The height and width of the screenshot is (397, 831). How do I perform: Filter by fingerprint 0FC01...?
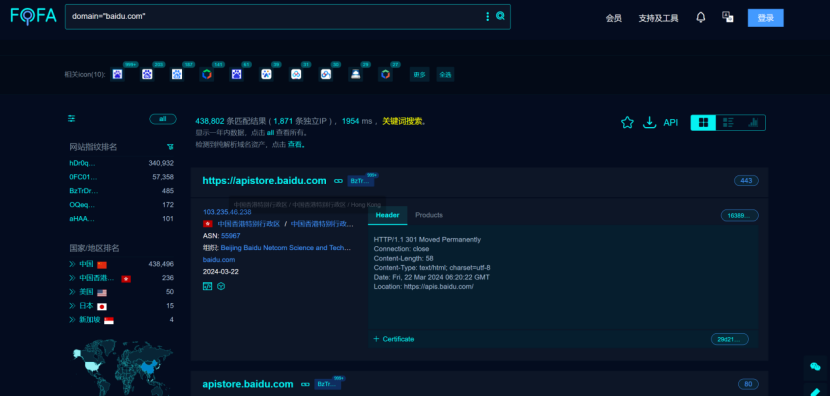coord(83,177)
